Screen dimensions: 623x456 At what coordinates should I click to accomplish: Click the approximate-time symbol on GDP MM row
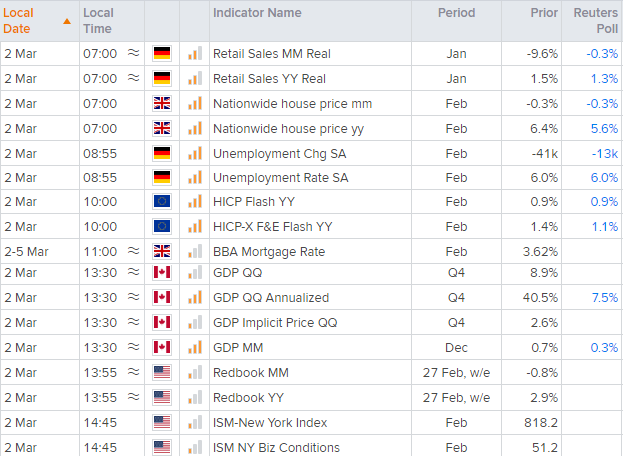(x=134, y=347)
